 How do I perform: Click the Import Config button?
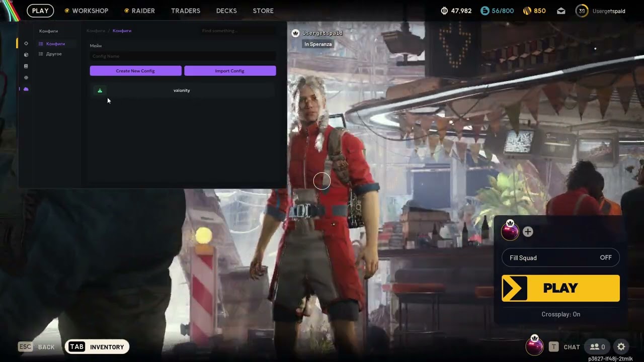[230, 71]
